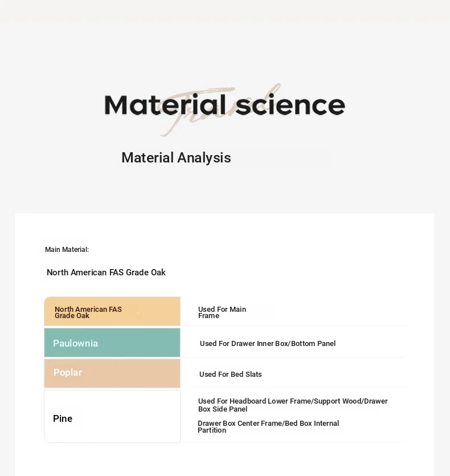Select the North American FAS Grade Oak heading text
This screenshot has height=476, width=450.
click(106, 272)
